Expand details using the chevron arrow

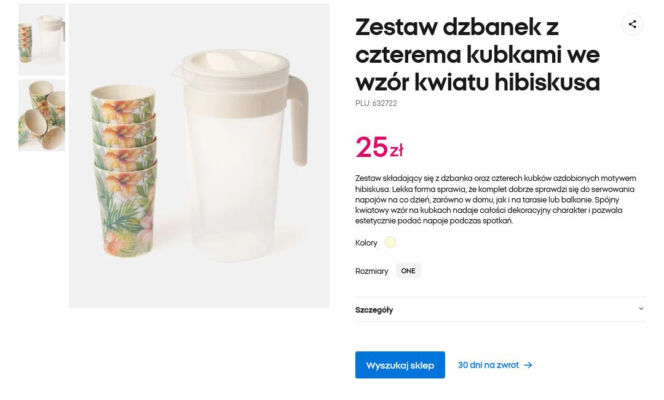641,309
